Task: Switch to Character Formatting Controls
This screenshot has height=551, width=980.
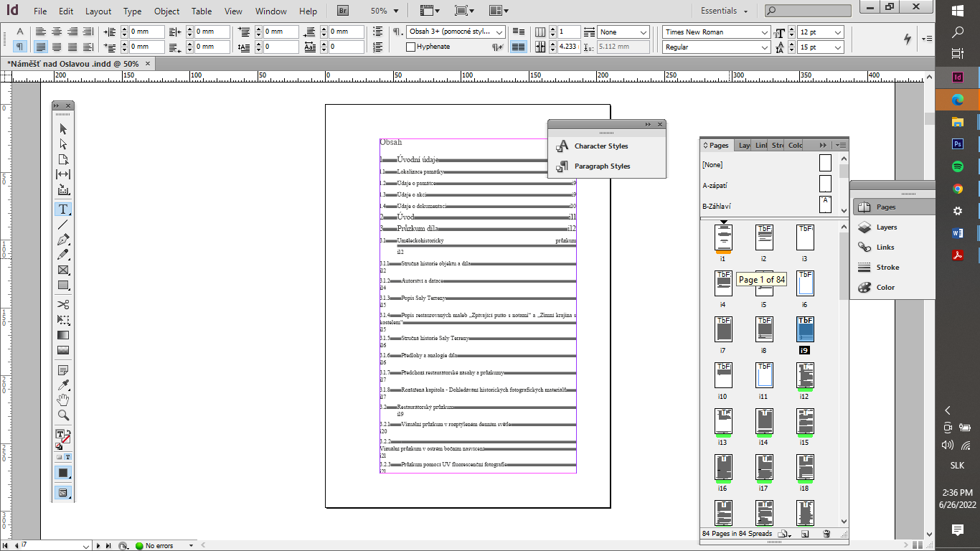Action: 19,32
